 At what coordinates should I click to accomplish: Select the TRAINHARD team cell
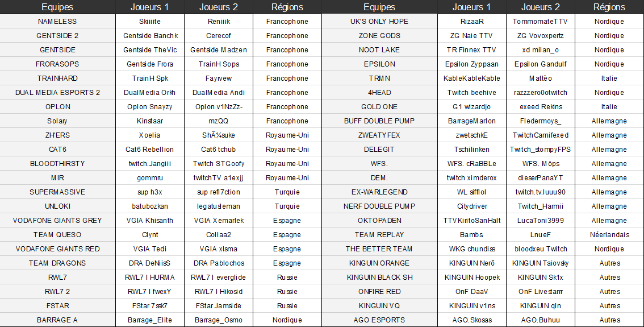[x=57, y=78]
